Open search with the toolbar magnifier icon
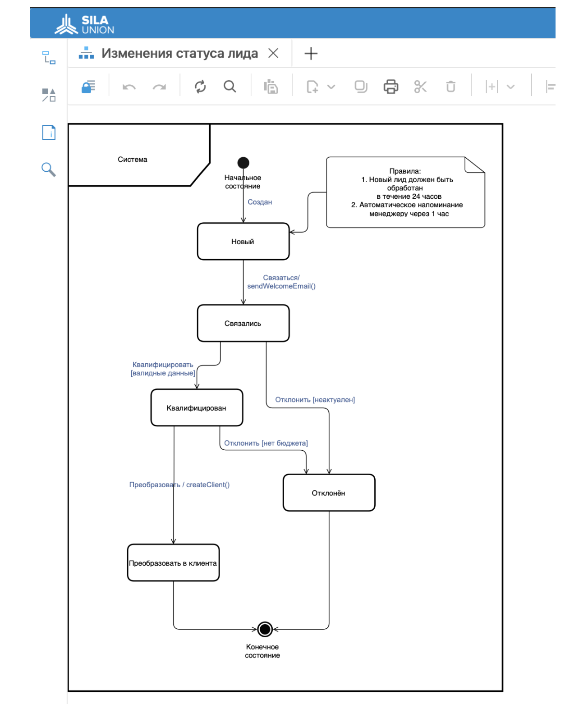The image size is (588, 704). click(x=230, y=87)
